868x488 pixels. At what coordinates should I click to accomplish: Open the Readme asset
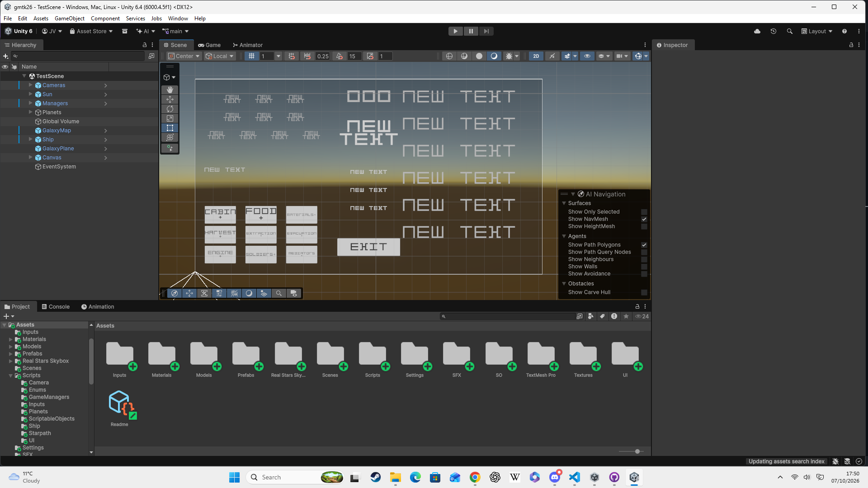click(120, 408)
